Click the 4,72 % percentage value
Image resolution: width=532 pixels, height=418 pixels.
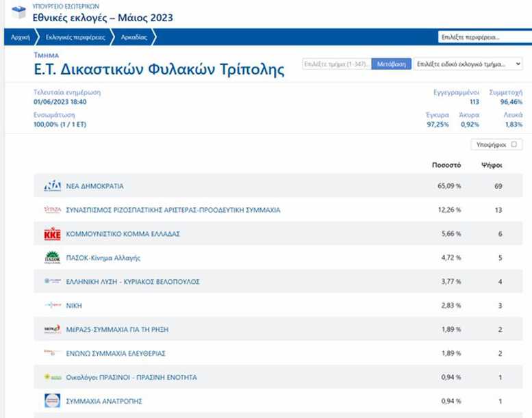pyautogui.click(x=451, y=258)
